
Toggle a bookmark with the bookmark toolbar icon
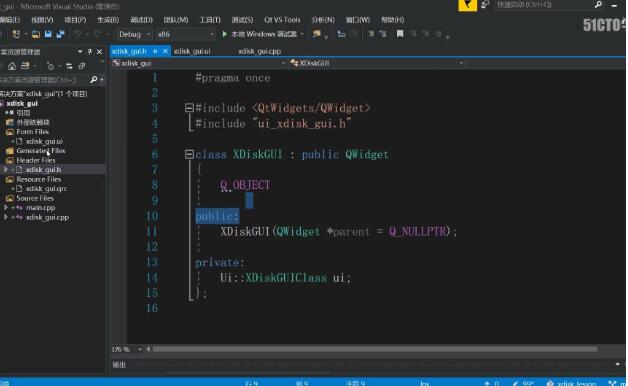pos(400,34)
